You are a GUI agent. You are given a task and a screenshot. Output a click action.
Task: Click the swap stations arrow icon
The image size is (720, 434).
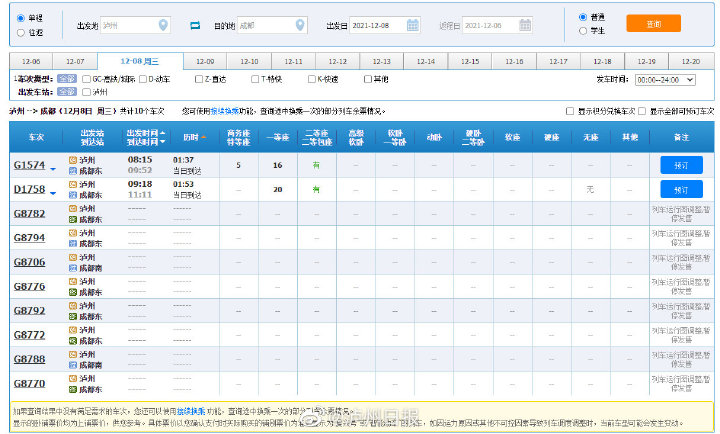pos(194,25)
